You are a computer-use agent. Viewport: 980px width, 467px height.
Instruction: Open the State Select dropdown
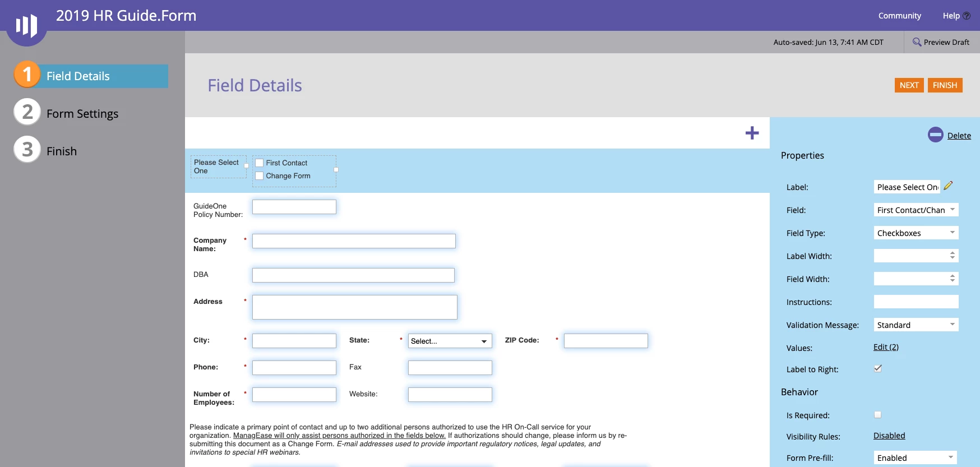pos(450,341)
